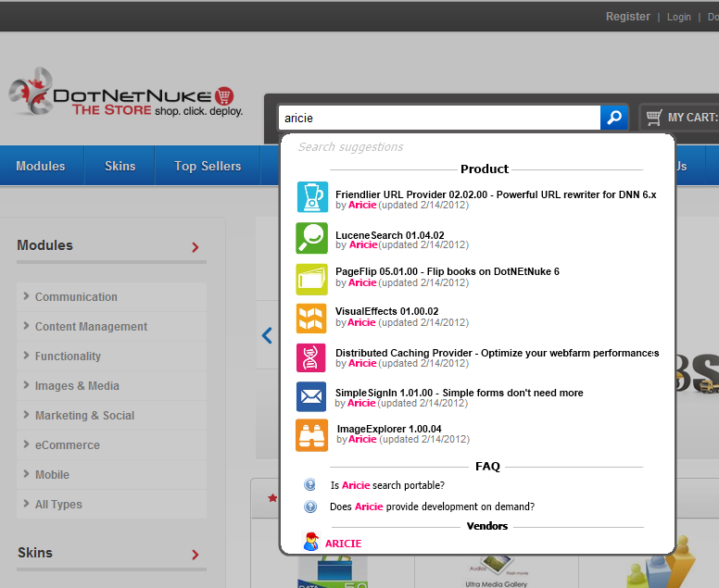
Task: Click the Ultra Media Gallery product thumbnail
Action: (x=496, y=571)
